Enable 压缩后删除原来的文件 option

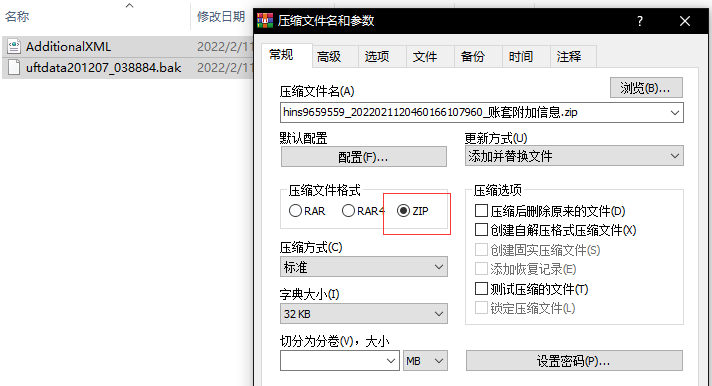coord(481,211)
